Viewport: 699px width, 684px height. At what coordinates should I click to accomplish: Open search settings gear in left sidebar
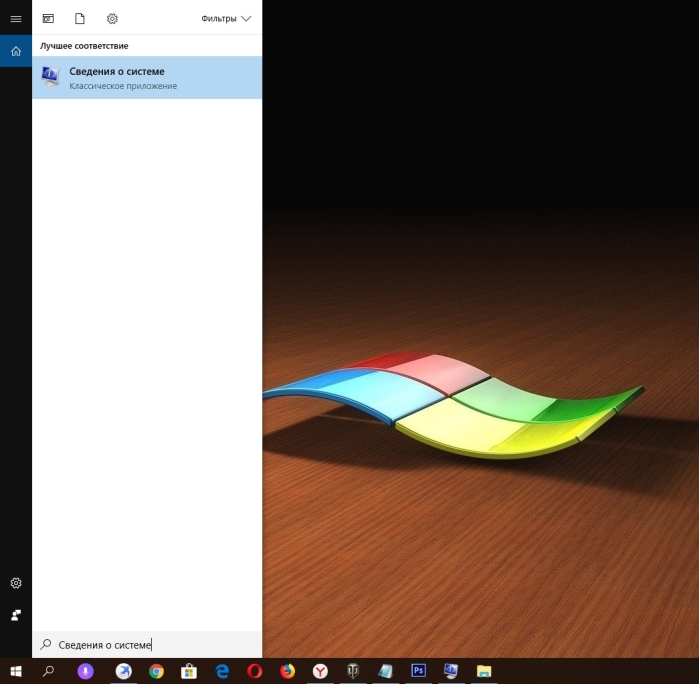(16, 583)
